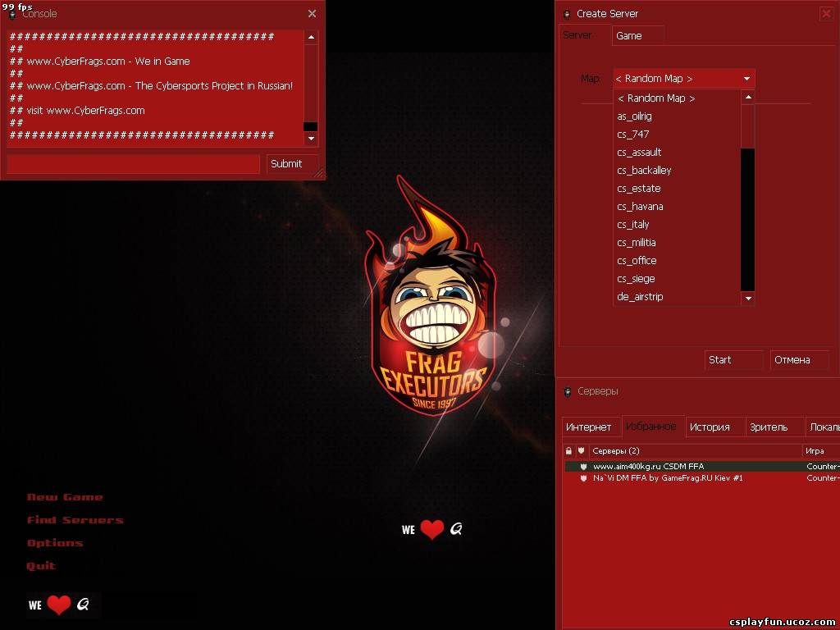Image resolution: width=840 pixels, height=630 pixels.
Task: Click the Start button
Action: point(733,360)
